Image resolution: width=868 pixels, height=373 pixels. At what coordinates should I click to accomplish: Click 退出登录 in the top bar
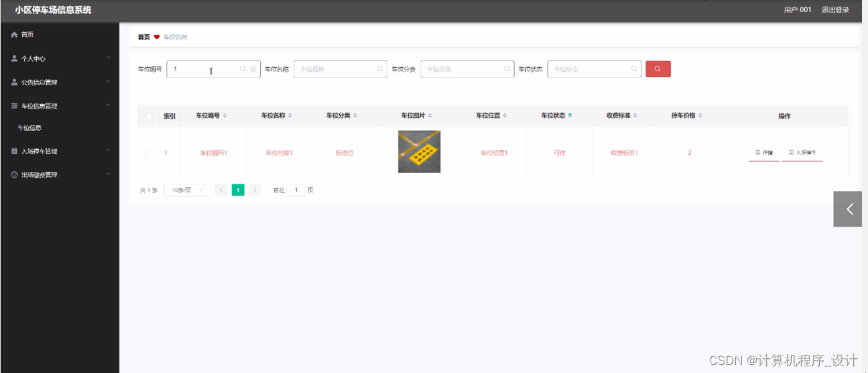tap(835, 9)
